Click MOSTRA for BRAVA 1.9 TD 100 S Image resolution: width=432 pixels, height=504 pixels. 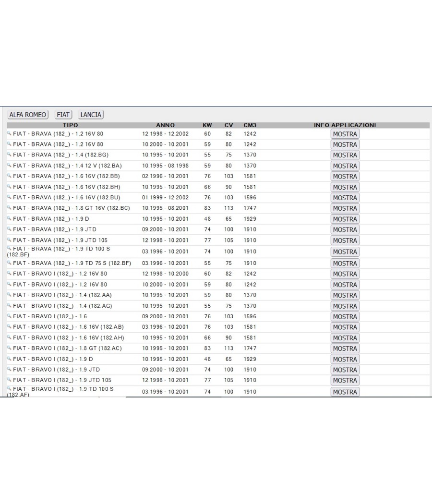pos(345,252)
